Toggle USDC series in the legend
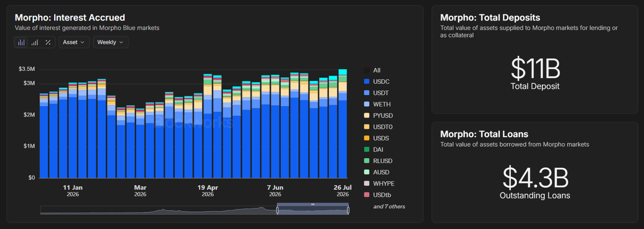The width and height of the screenshot is (644, 229). pyautogui.click(x=376, y=82)
